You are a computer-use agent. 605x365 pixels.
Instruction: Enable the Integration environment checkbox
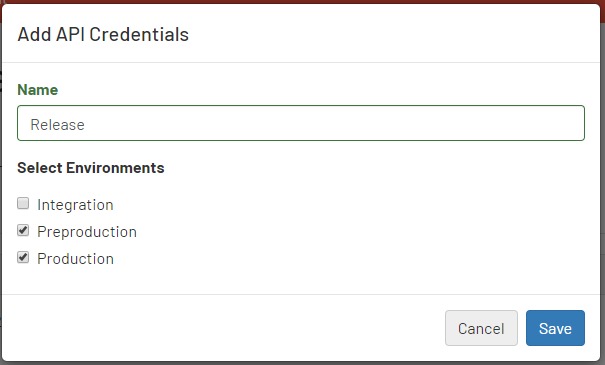23,203
